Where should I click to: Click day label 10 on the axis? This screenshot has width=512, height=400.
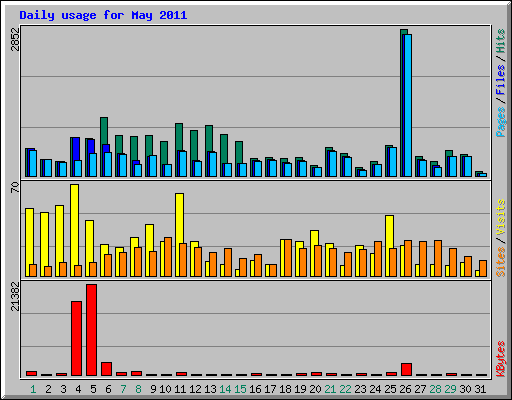click(x=165, y=389)
